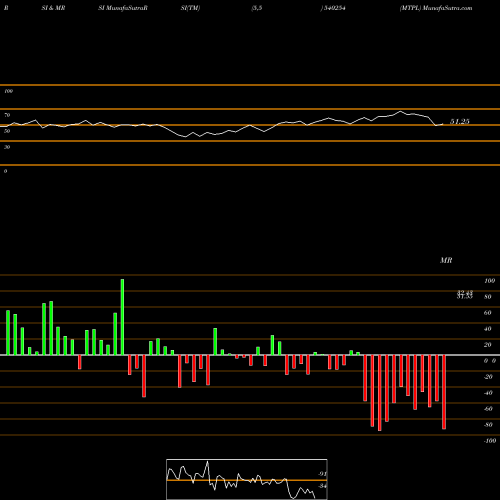Click the MR axis label -20
500x500 pixels.
[488, 377]
